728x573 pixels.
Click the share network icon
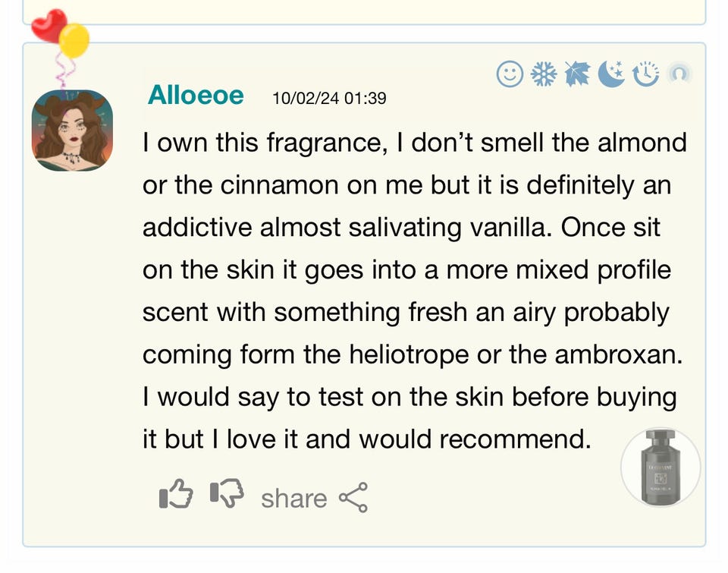pos(353,498)
